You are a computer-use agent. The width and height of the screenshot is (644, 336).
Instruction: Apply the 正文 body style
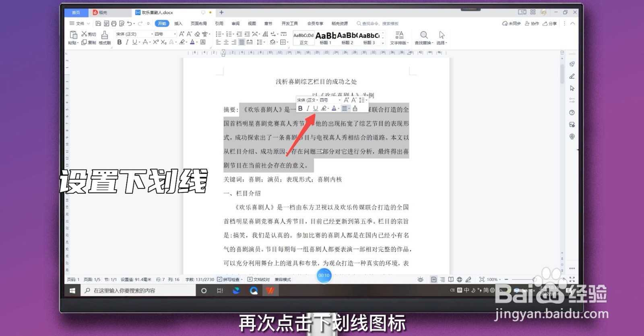tap(303, 38)
